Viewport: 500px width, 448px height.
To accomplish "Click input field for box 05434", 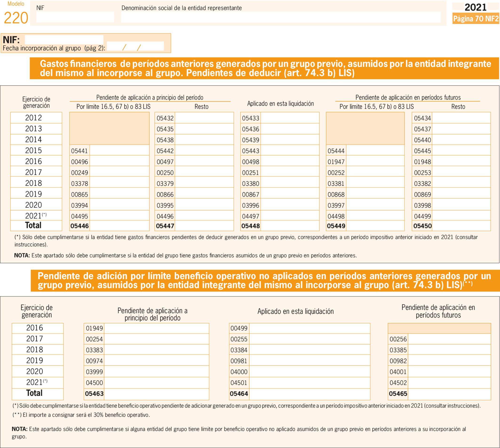I will click(x=461, y=118).
